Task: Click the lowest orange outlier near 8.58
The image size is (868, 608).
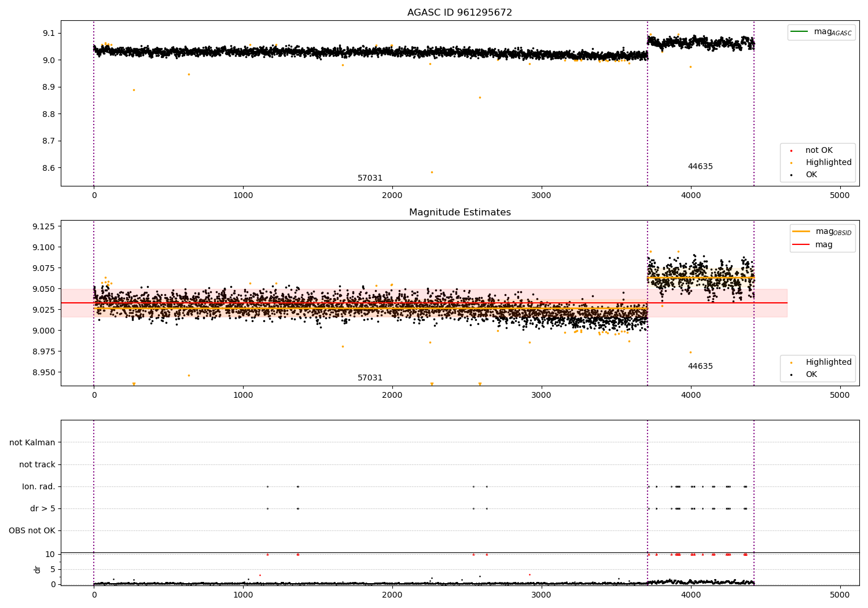Action: coord(432,172)
